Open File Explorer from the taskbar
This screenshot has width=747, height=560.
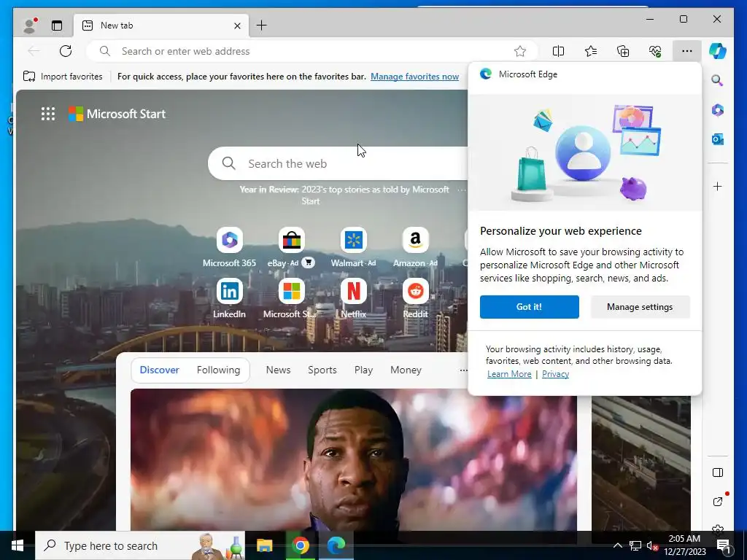(x=264, y=545)
